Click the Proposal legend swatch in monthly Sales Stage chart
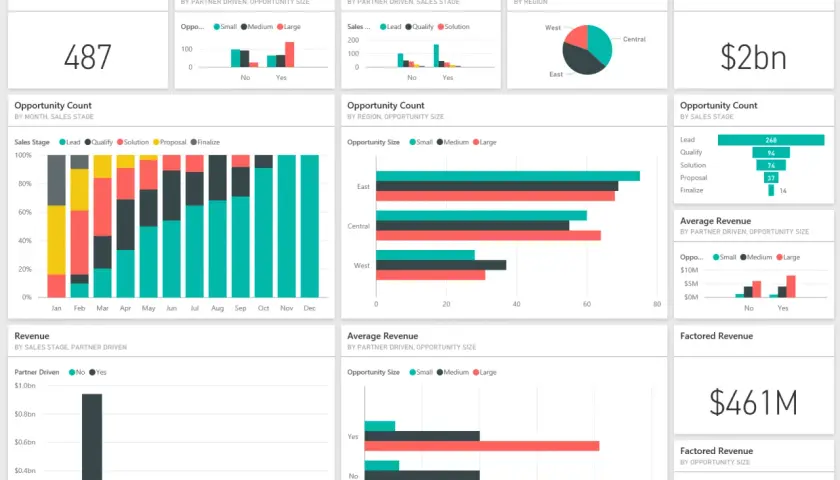The image size is (840, 480). 156,142
